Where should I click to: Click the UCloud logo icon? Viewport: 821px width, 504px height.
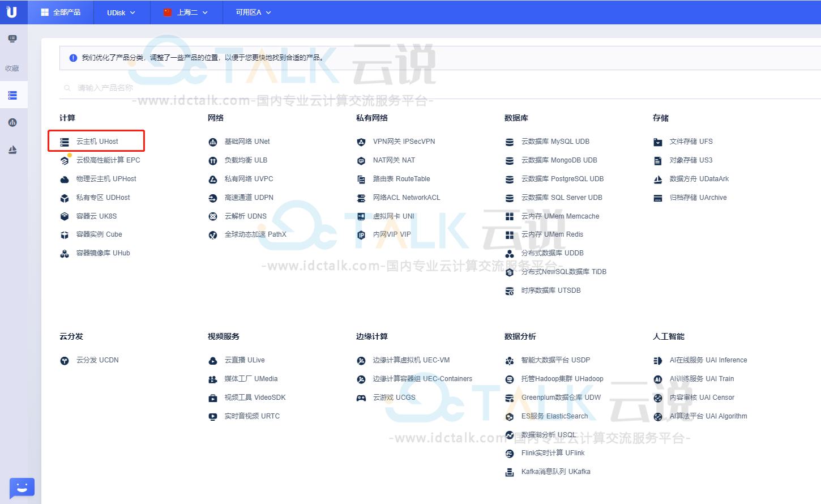[12, 11]
